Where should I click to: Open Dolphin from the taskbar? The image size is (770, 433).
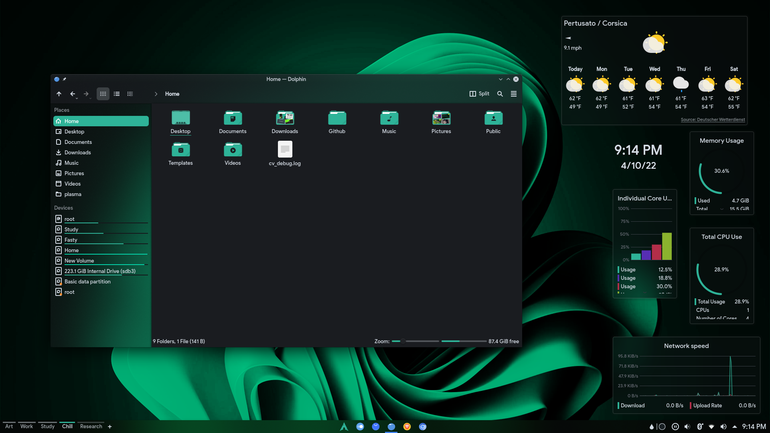click(x=391, y=427)
